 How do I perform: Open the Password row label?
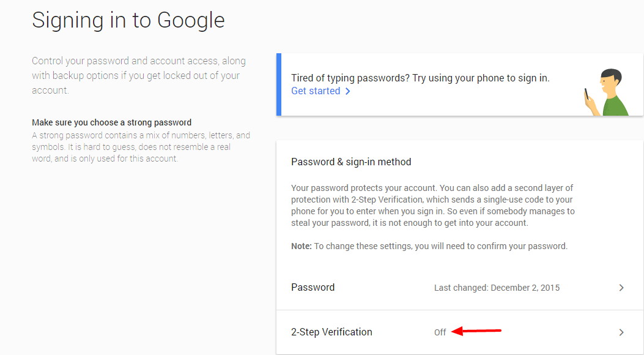click(x=313, y=288)
